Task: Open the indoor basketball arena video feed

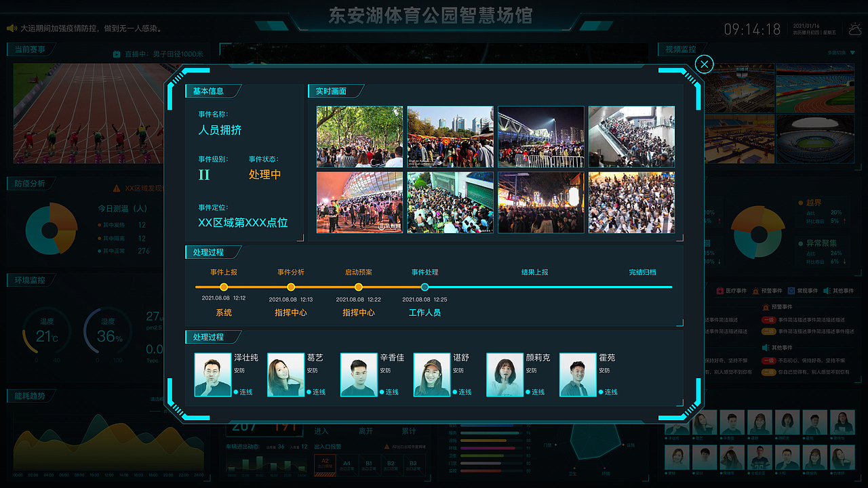Action: [739, 88]
